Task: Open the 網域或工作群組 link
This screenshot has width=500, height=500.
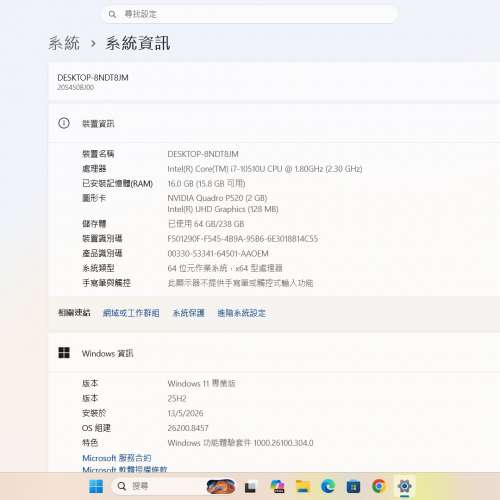Action: 131,313
